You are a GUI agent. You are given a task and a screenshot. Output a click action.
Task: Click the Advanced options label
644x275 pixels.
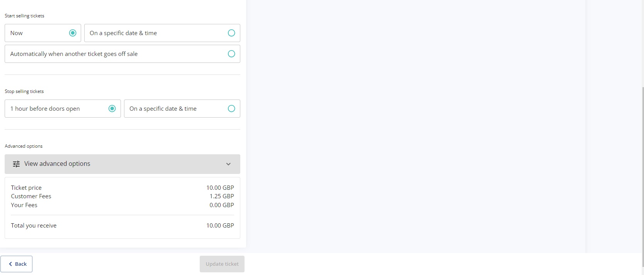[24, 146]
